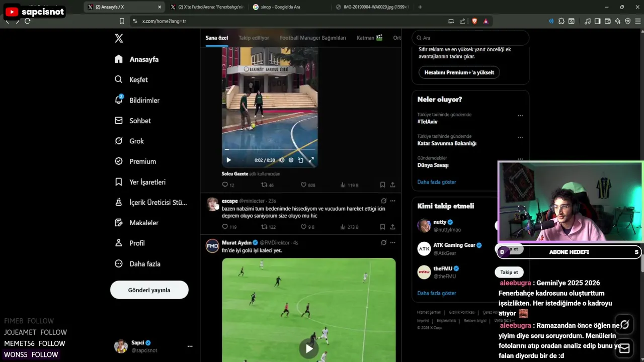The image size is (644, 362).
Task: Show more suggestions under Kimi takip etmeli
Action: click(437, 293)
